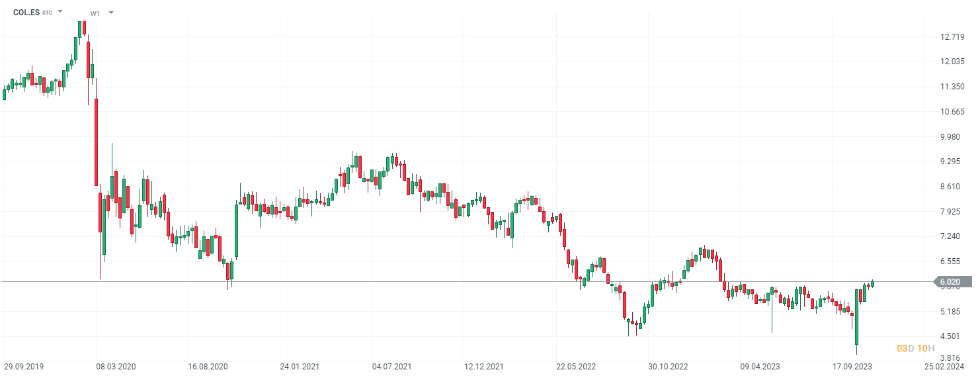The image size is (980, 378).
Task: Select the 25.02.2024 date on time axis
Action: pos(944,365)
